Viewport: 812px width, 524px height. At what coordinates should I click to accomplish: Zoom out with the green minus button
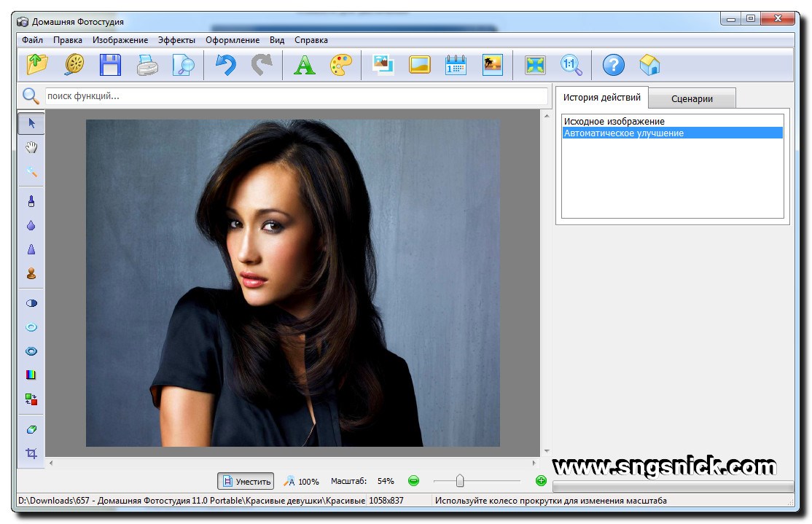click(x=413, y=481)
